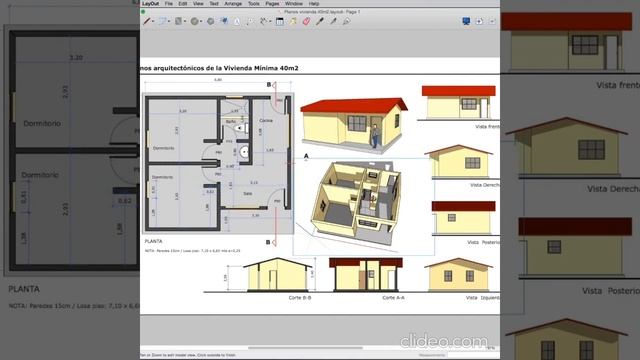The width and height of the screenshot is (640, 360).
Task: Select the Offset tool
Action: 224,21
